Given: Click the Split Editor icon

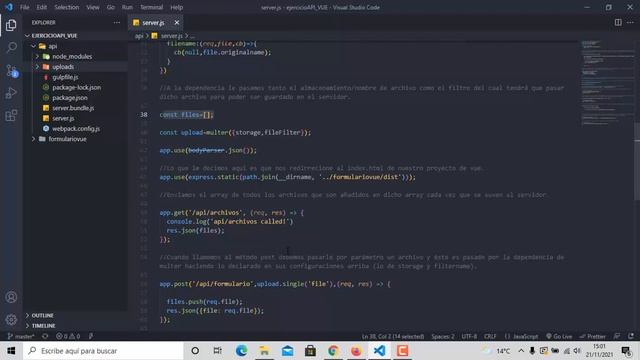Looking at the screenshot, I should (x=618, y=22).
